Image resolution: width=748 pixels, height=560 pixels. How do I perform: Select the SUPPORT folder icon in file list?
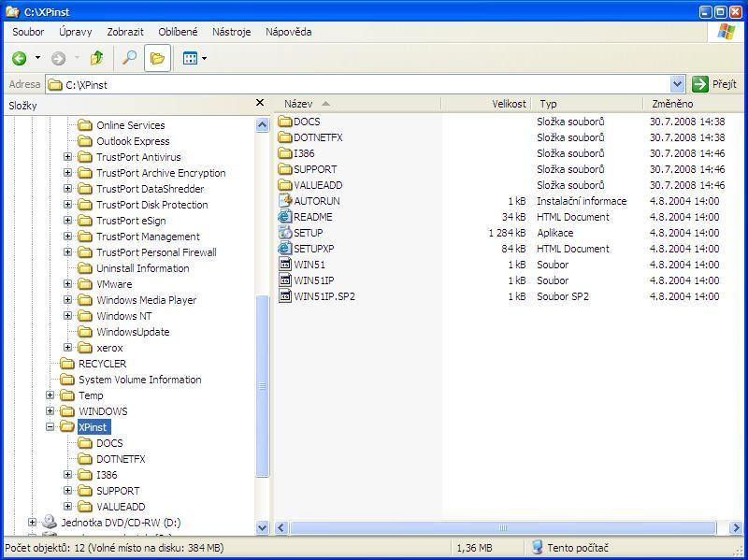pos(285,169)
